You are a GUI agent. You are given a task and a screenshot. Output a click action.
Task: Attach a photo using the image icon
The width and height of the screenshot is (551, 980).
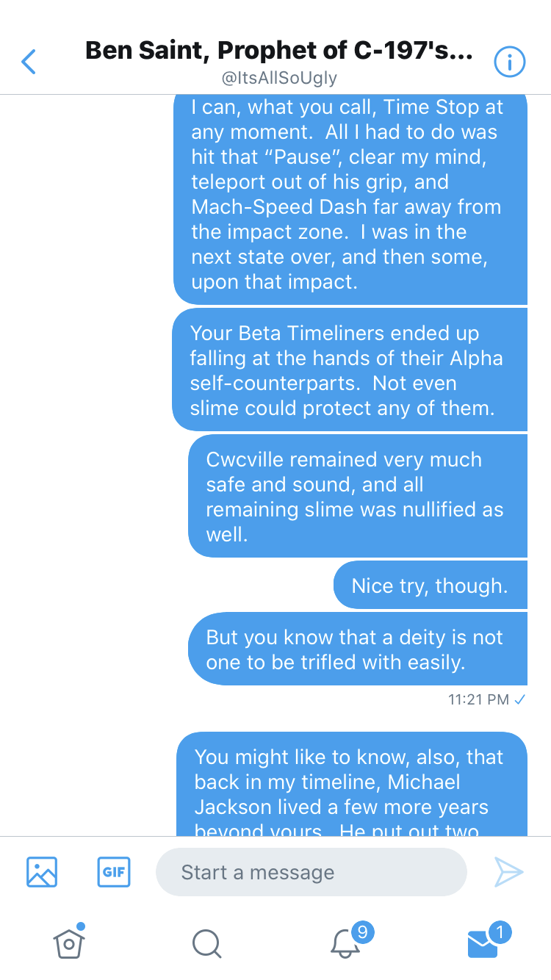click(x=42, y=872)
